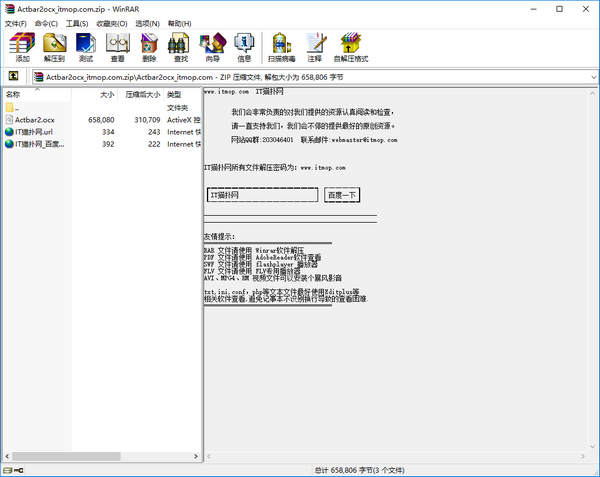Click the WinRAR title bar app icon
Image resolution: width=600 pixels, height=477 pixels.
pos(10,9)
